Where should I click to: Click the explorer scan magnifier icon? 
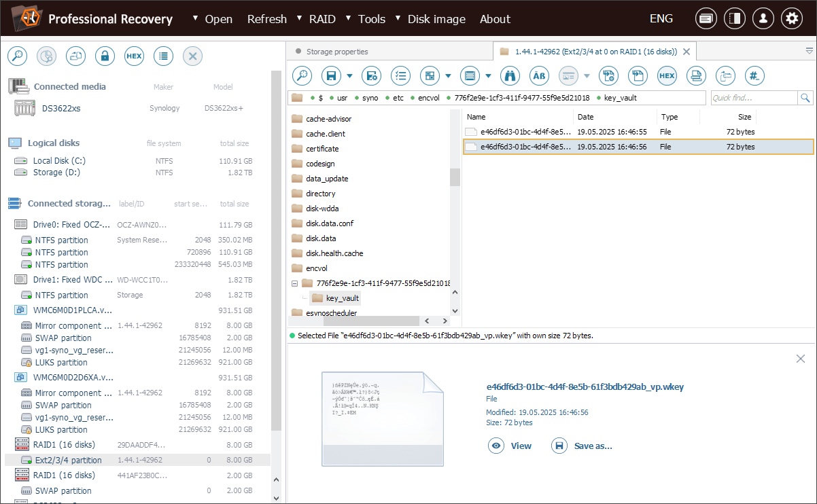pos(302,75)
